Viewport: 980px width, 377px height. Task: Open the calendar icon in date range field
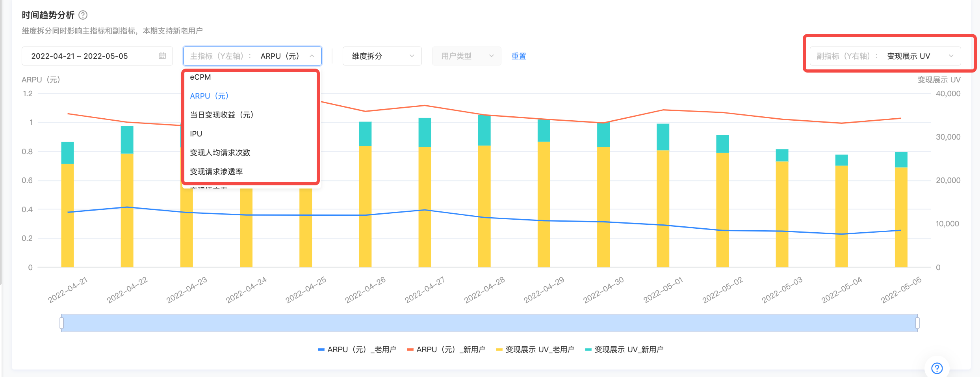pyautogui.click(x=162, y=56)
